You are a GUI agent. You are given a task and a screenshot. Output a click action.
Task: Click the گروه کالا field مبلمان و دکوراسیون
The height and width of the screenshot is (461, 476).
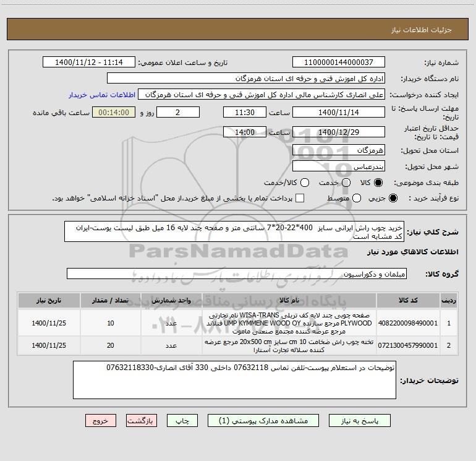237,274
